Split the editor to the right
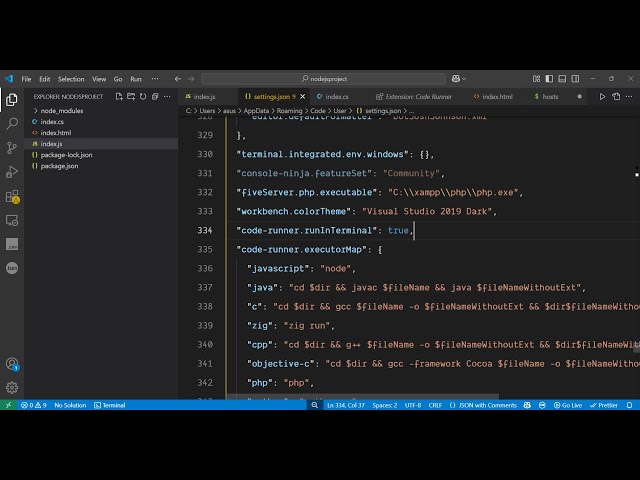640x480 pixels. point(616,97)
